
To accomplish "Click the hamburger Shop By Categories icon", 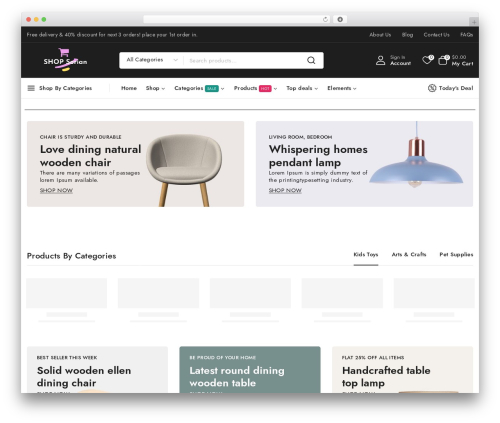I will [x=31, y=88].
